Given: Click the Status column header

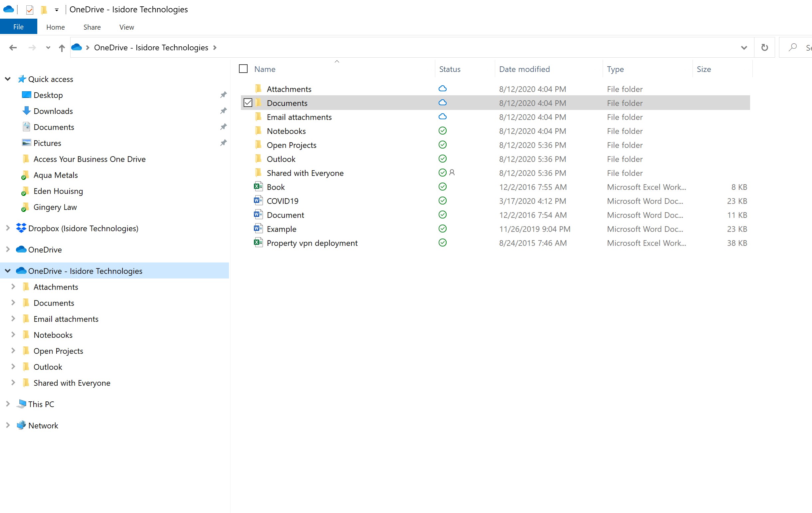Looking at the screenshot, I should [450, 69].
